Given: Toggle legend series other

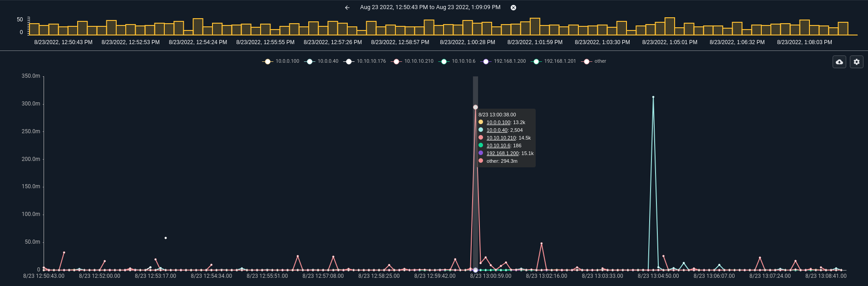Looking at the screenshot, I should [594, 61].
